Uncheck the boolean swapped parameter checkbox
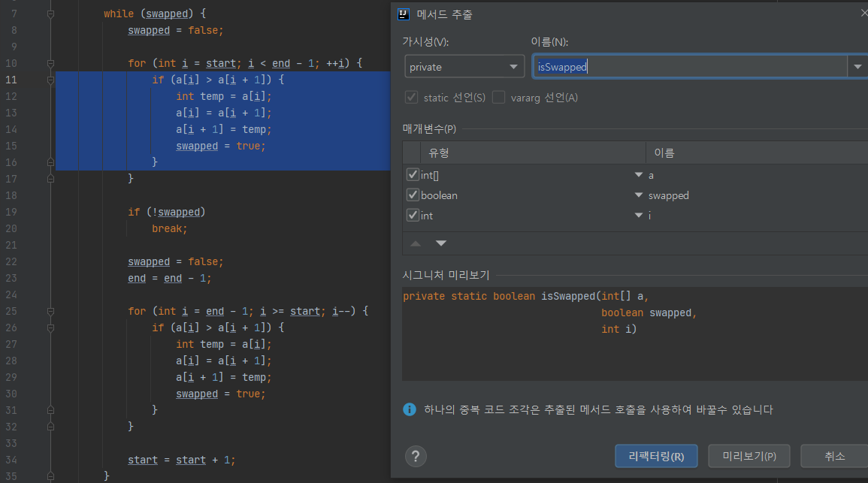868x483 pixels. coord(413,195)
